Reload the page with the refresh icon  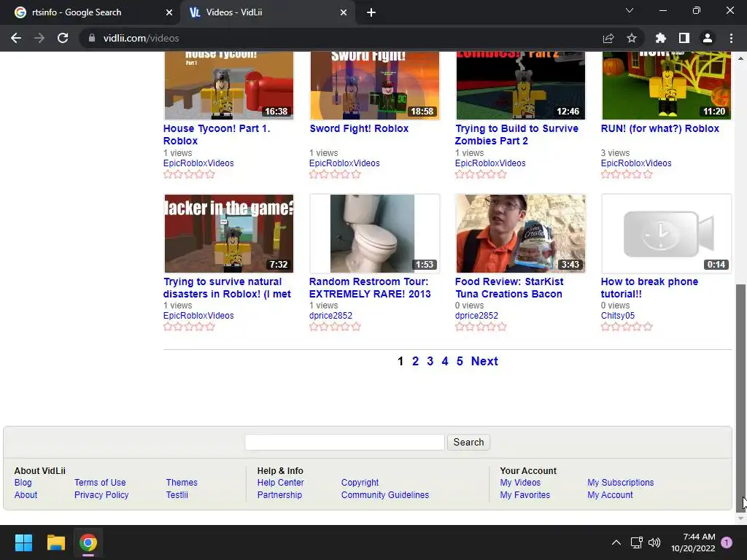click(x=63, y=38)
